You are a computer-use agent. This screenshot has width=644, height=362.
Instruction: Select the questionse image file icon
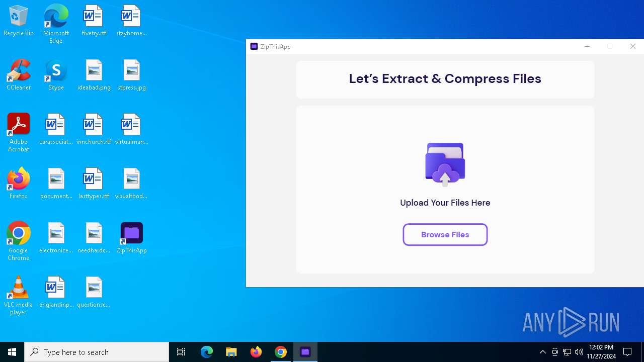pyautogui.click(x=94, y=293)
